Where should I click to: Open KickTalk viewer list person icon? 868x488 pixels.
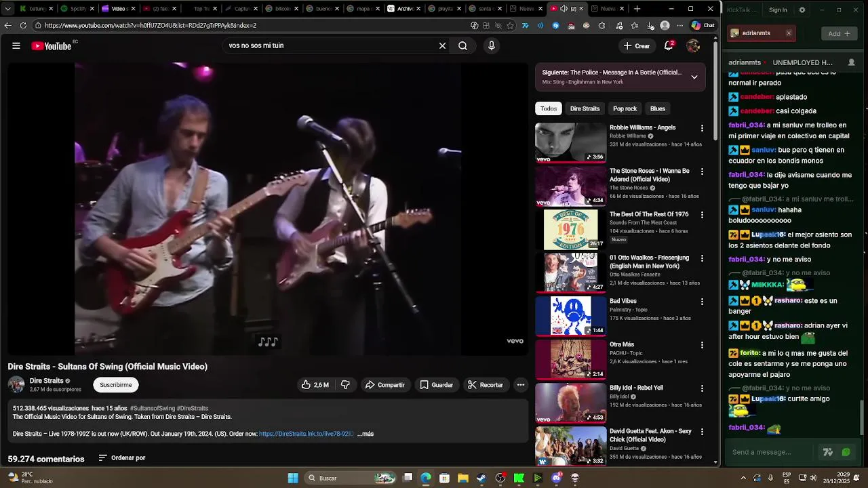851,62
